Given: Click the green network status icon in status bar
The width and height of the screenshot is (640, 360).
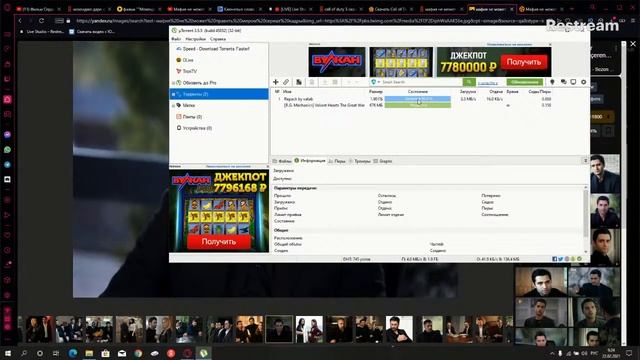Looking at the screenshot, I should (x=579, y=259).
